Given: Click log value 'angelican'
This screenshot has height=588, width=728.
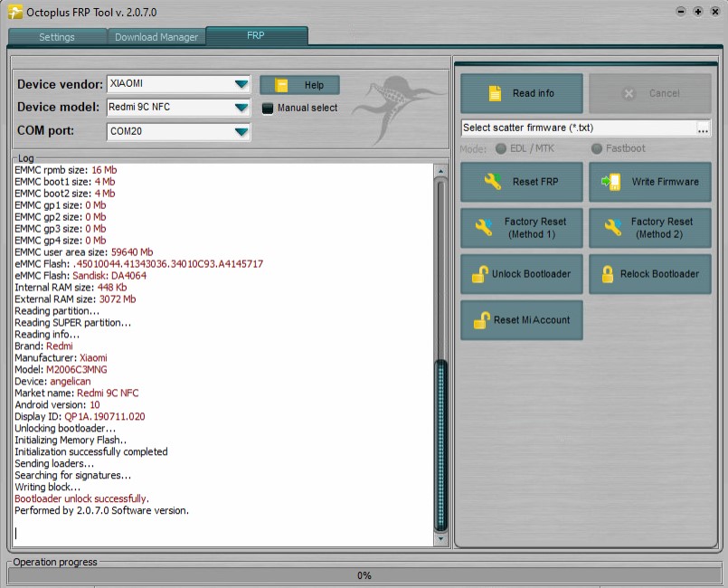Looking at the screenshot, I should point(71,382).
